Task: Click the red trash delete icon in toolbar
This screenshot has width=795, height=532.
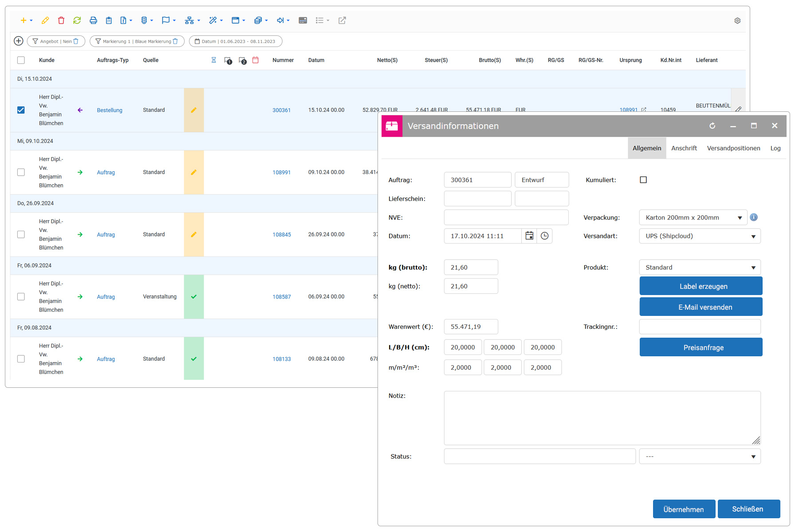Action: pyautogui.click(x=61, y=20)
